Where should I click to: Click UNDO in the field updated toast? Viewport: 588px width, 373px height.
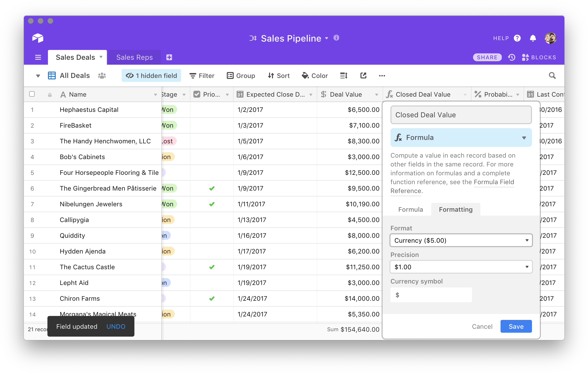(116, 326)
